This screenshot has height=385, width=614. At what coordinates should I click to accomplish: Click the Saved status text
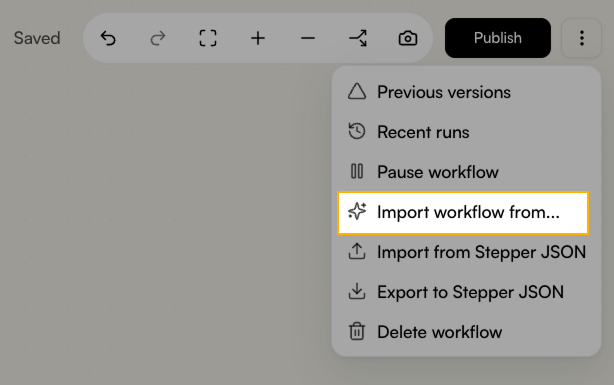pyautogui.click(x=37, y=38)
